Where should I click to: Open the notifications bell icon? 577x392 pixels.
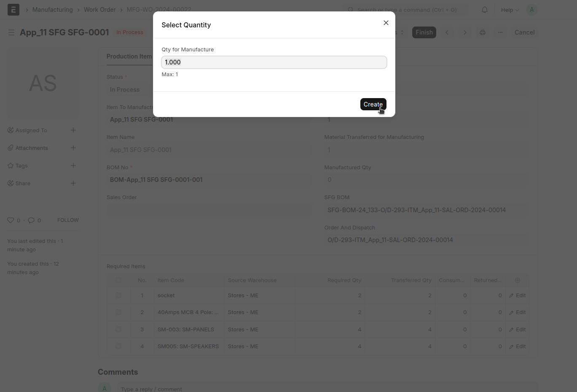pos(485,10)
